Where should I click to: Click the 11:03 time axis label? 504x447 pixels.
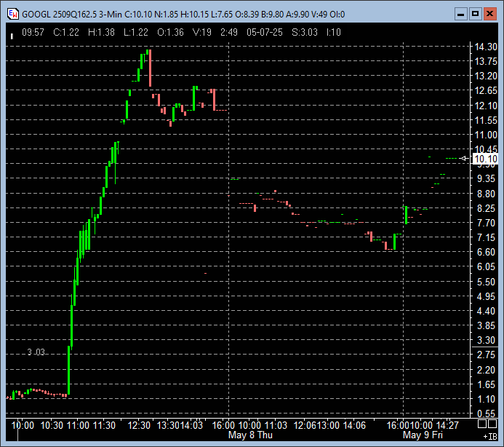tap(276, 425)
